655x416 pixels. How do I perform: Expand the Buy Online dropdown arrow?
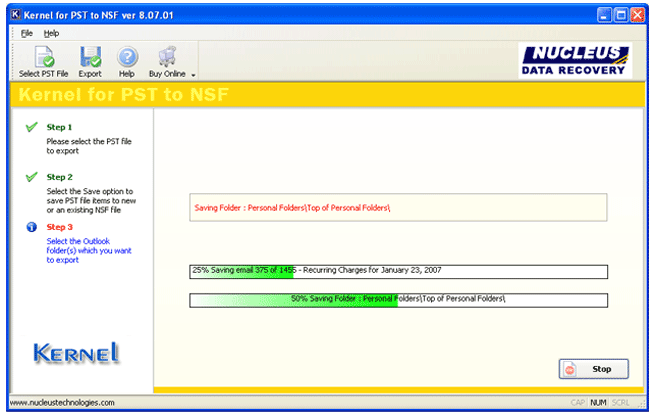pyautogui.click(x=193, y=75)
